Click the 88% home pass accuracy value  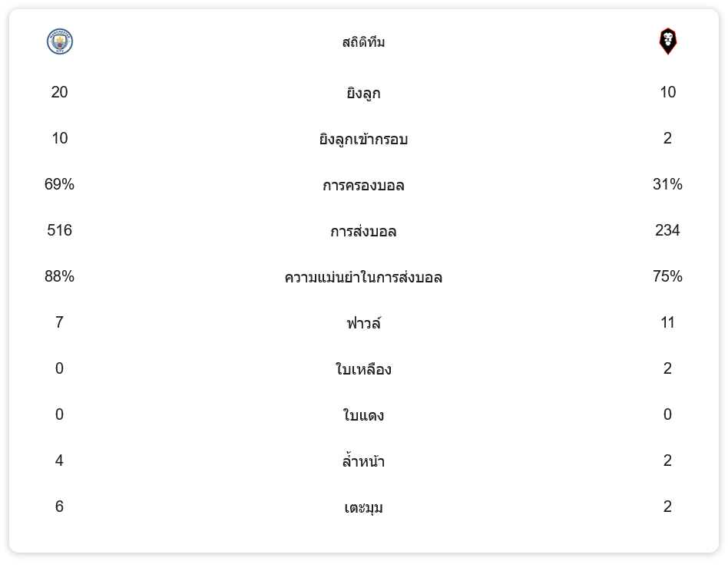pos(60,276)
